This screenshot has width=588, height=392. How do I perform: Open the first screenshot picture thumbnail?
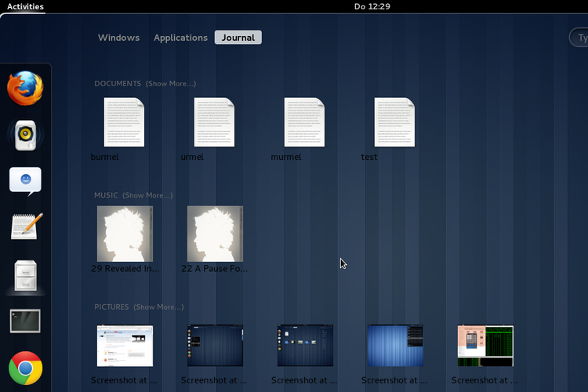point(125,346)
